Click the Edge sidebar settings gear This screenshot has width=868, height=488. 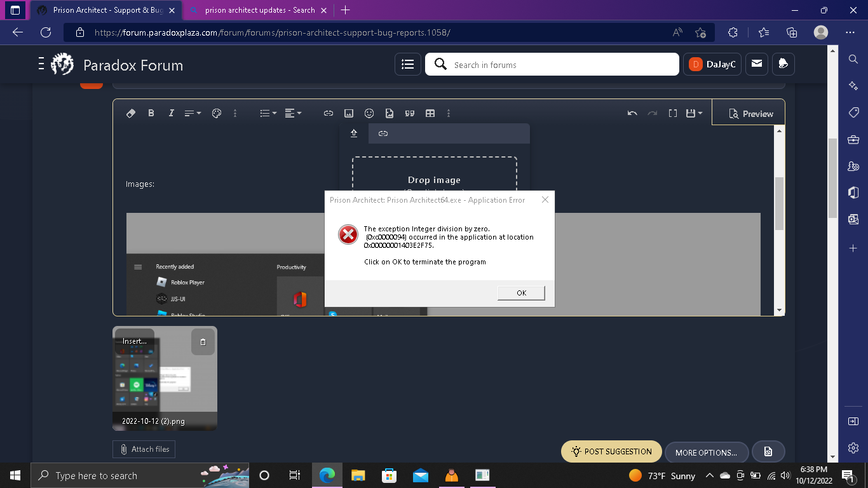(x=853, y=448)
